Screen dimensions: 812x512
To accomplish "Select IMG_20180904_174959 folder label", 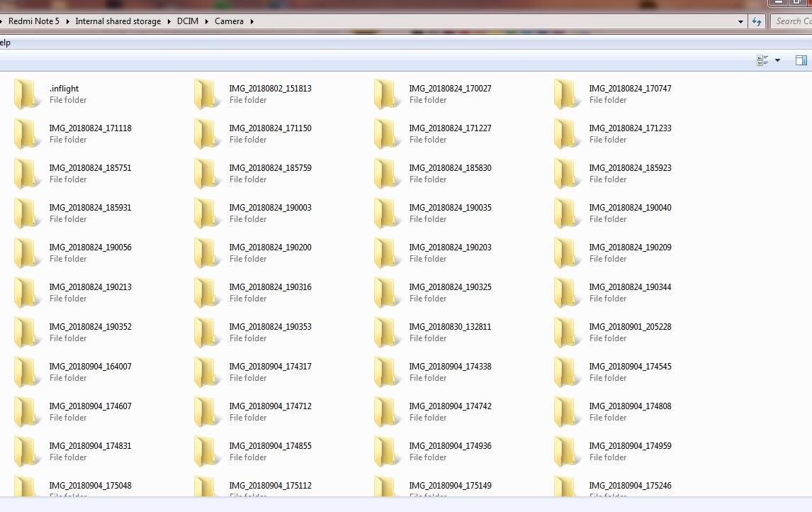I will pos(630,446).
